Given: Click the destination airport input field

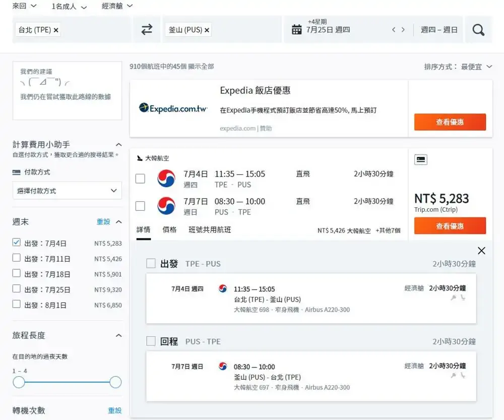Looking at the screenshot, I should 222,30.
